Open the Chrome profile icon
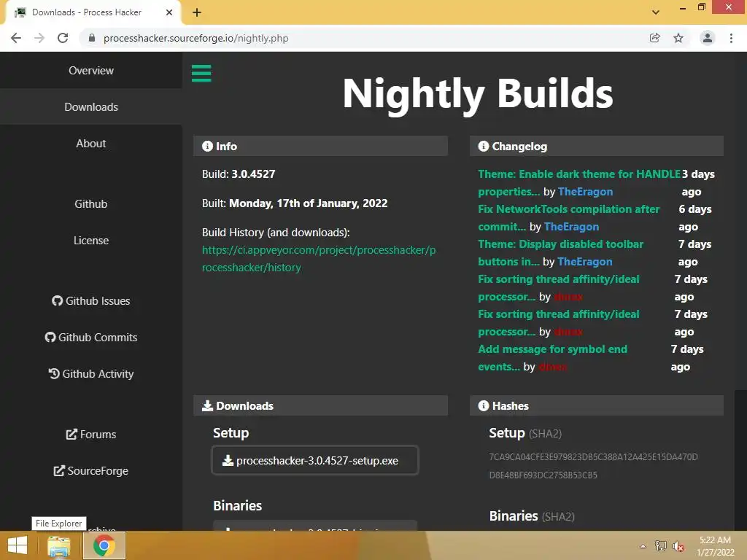The height and width of the screenshot is (560, 747). (x=708, y=38)
